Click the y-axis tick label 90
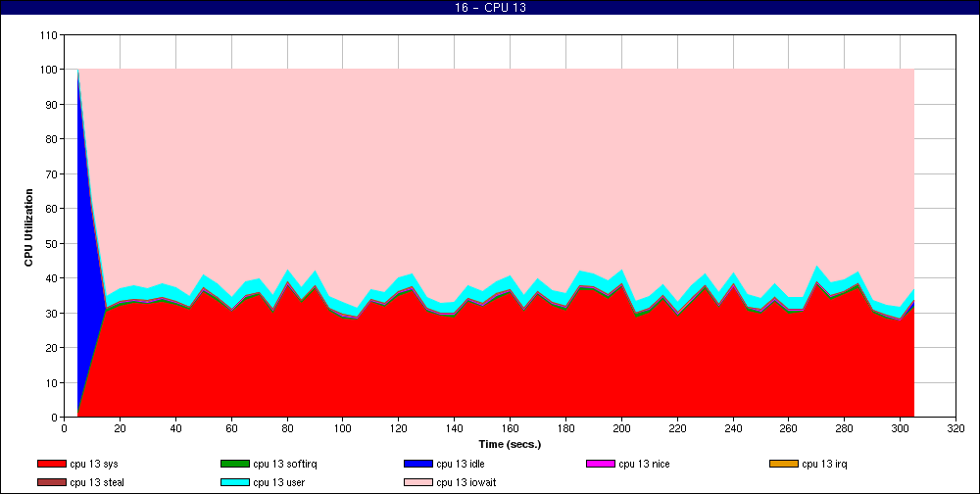This screenshot has width=980, height=494. (54, 105)
